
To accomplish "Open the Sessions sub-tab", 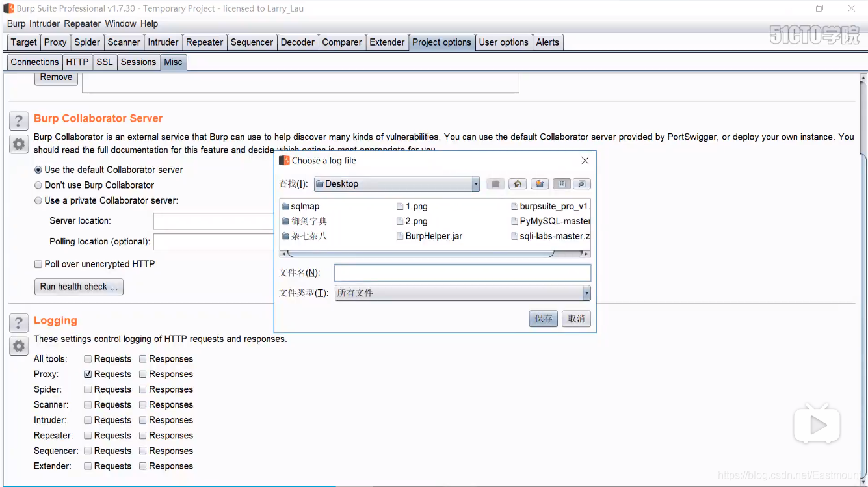I will pos(138,62).
